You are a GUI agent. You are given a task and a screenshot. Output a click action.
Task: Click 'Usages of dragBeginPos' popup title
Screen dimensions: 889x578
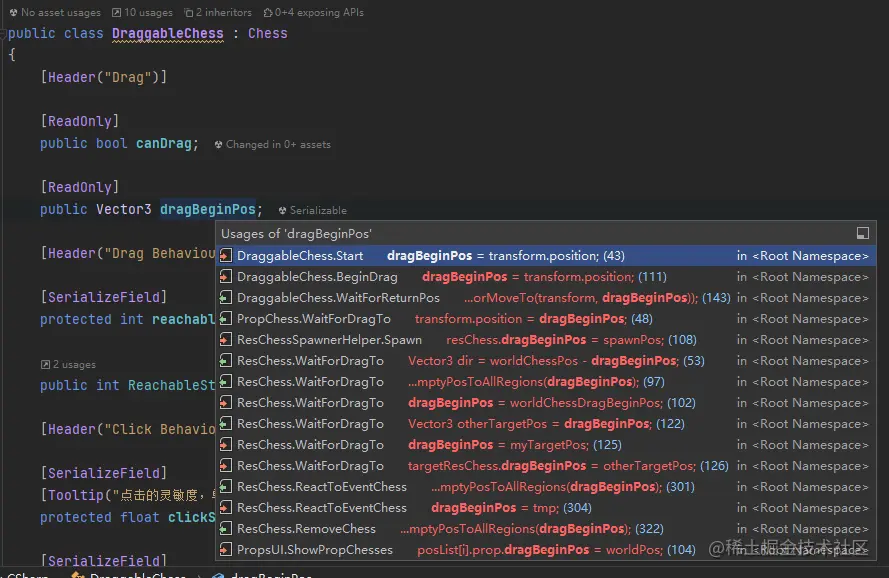click(x=297, y=234)
